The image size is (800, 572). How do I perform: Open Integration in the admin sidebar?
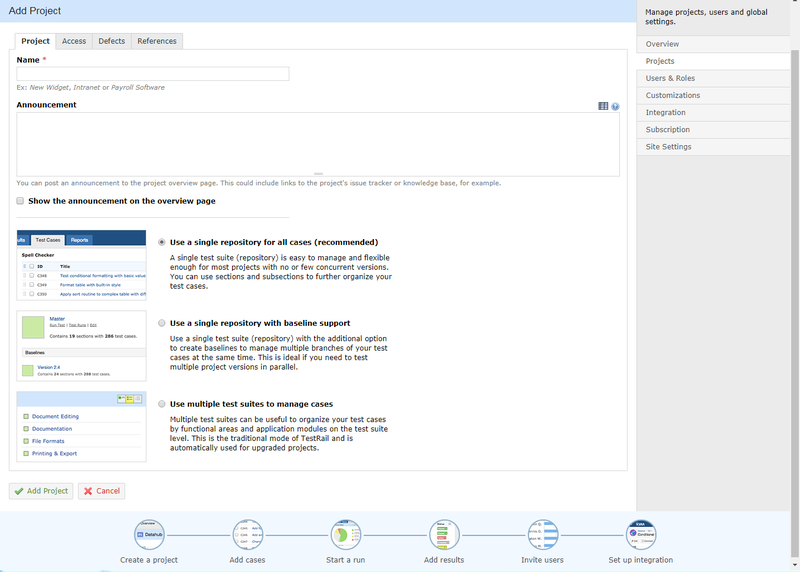click(713, 112)
